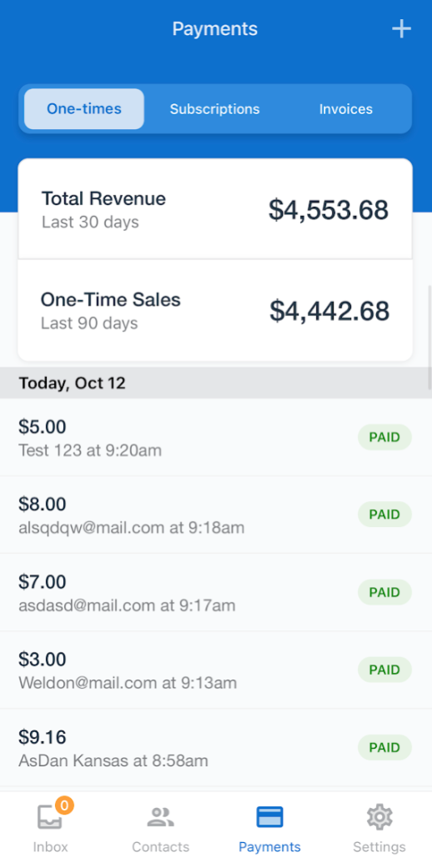
Task: Switch to the Invoices tab
Action: tap(345, 109)
